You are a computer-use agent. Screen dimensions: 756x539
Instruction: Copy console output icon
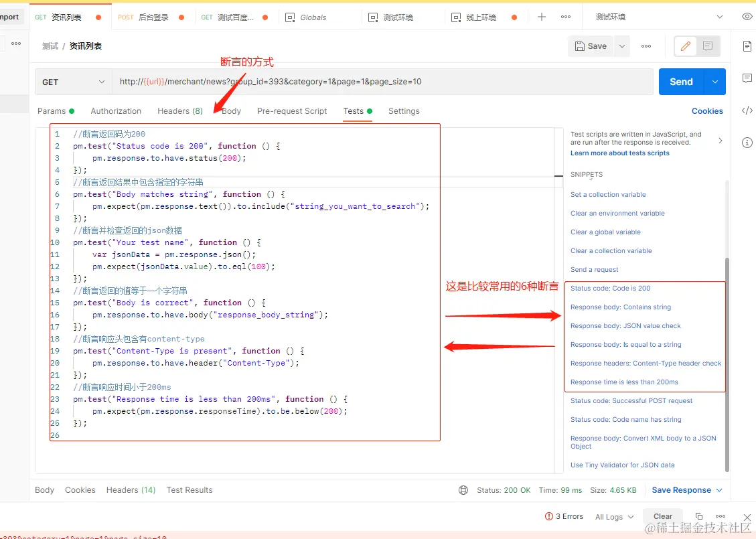coord(699,516)
